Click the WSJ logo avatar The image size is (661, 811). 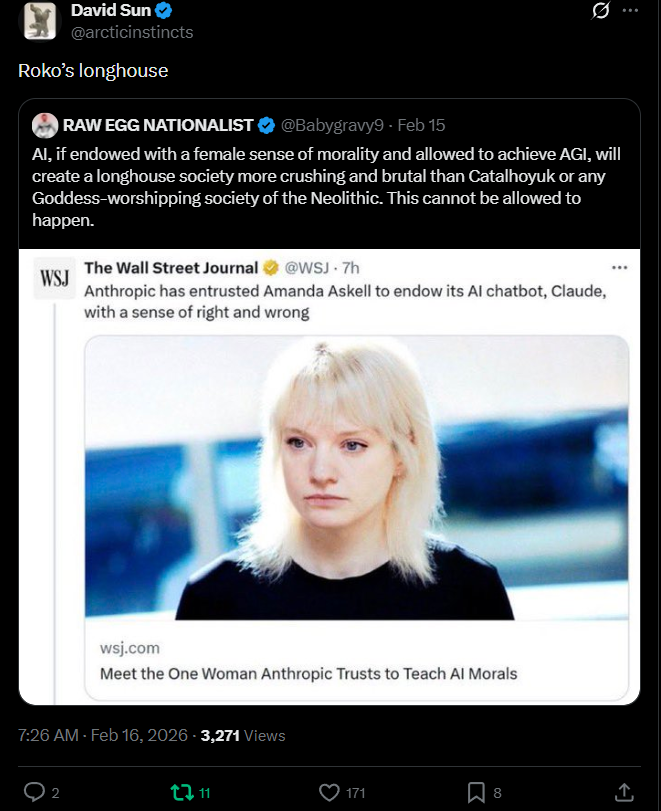click(x=52, y=277)
